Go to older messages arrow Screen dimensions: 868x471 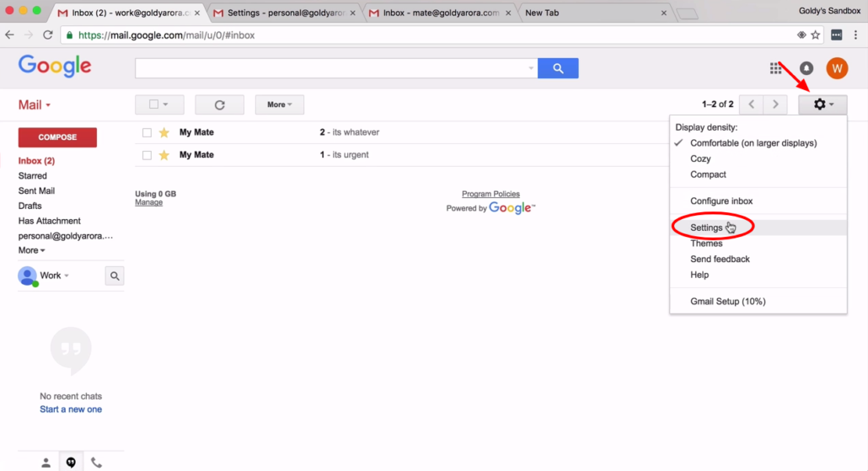(x=775, y=104)
